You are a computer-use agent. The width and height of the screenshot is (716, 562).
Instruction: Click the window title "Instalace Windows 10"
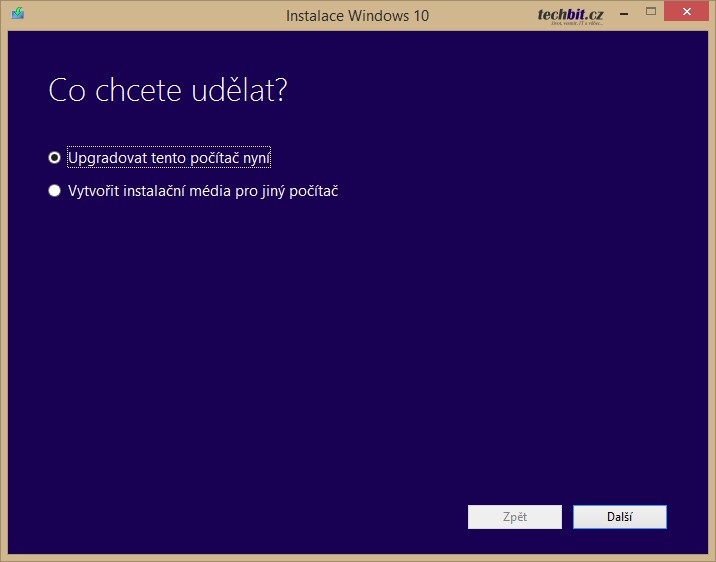point(357,16)
